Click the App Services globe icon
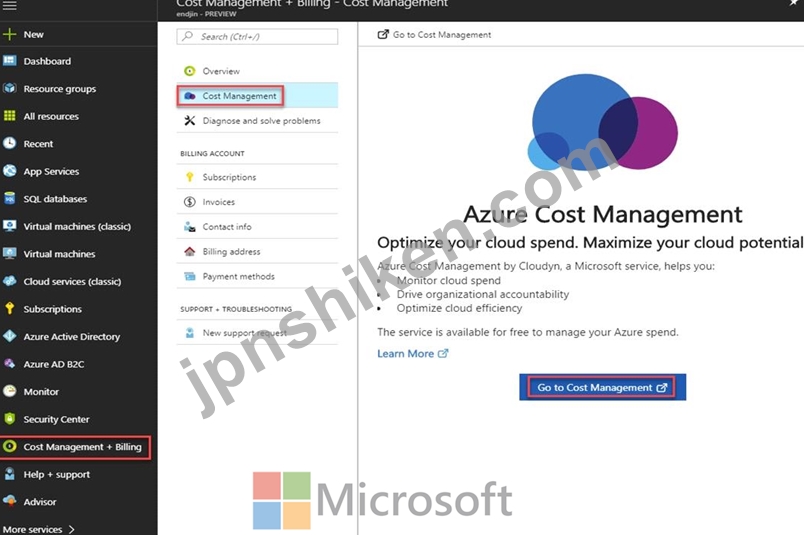The height and width of the screenshot is (535, 804). point(9,171)
